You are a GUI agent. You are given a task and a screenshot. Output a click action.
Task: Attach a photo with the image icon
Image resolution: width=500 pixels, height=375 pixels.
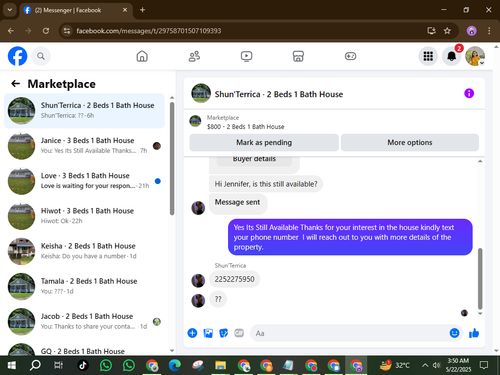coord(208,333)
